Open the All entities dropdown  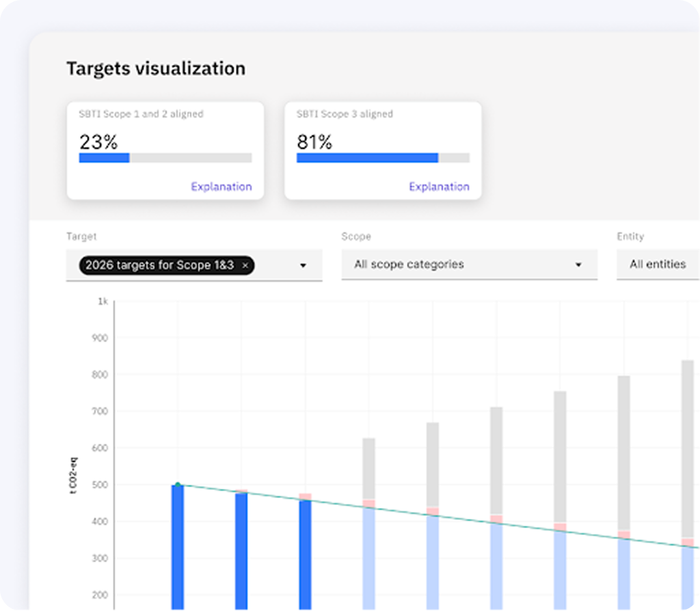[x=658, y=264]
